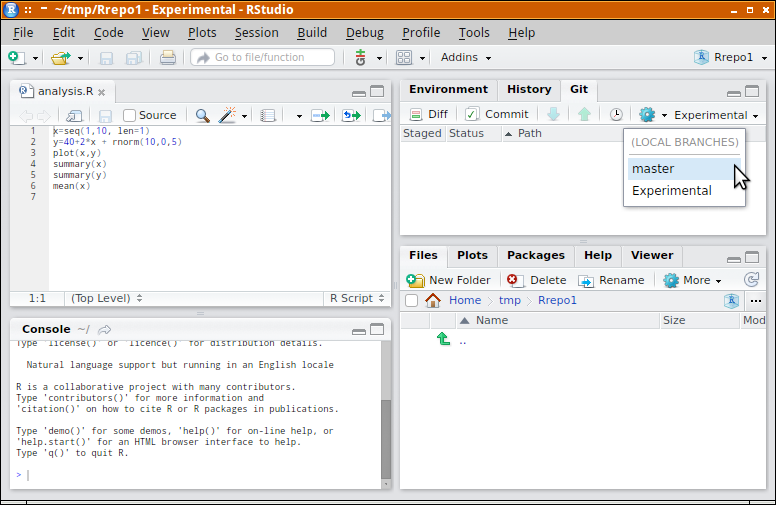Open the File menu
The image size is (776, 505).
(x=23, y=33)
